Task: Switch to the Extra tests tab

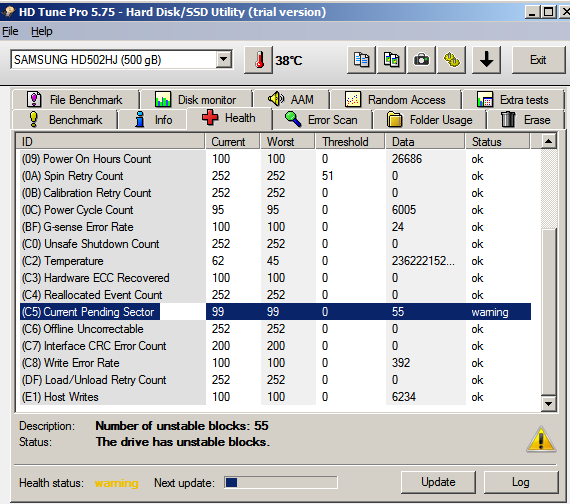Action: point(513,99)
